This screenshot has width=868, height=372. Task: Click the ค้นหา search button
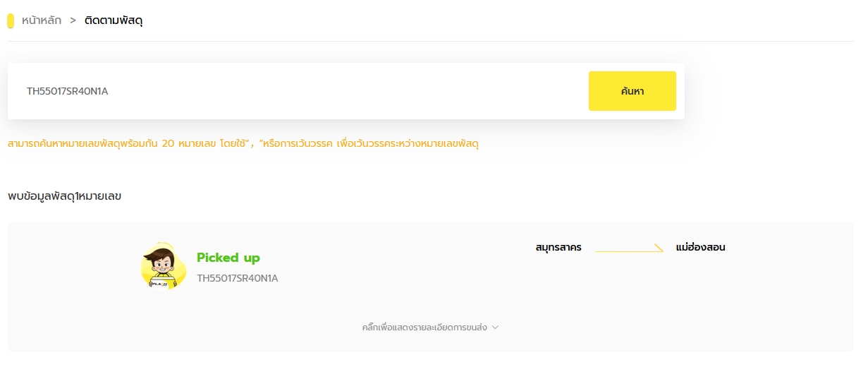pos(632,91)
